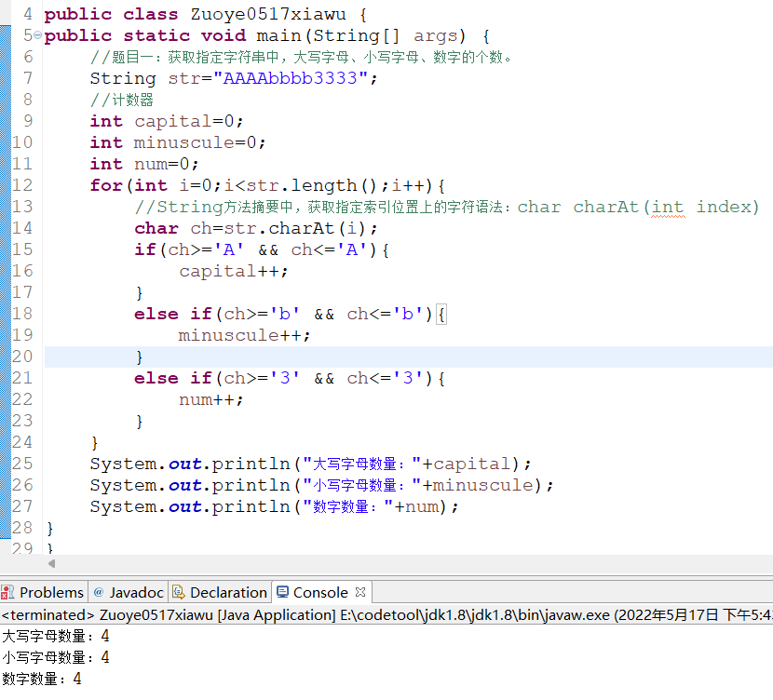
Task: Open the Javadoc tab
Action: (x=129, y=592)
